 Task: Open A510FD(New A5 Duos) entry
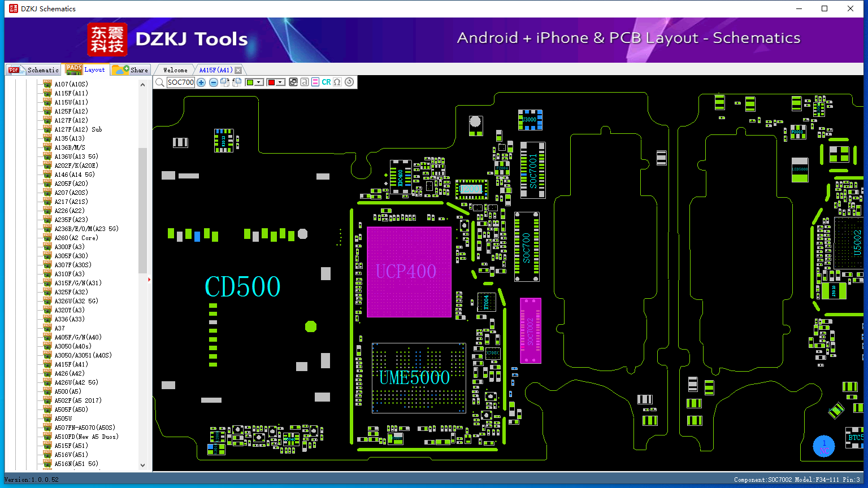(x=86, y=437)
